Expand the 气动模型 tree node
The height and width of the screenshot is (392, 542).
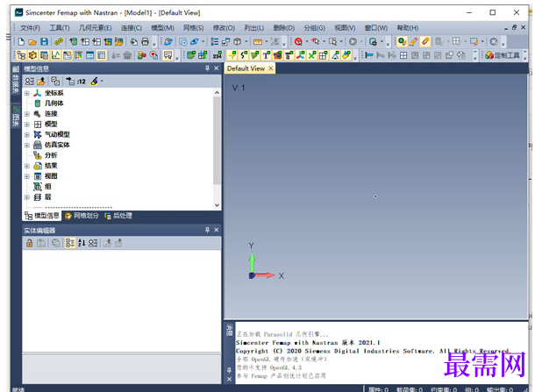coord(27,134)
